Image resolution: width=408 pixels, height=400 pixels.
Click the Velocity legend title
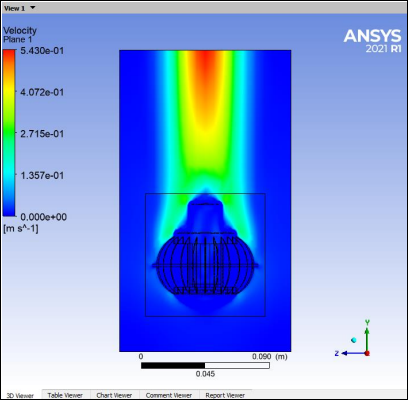coord(20,31)
